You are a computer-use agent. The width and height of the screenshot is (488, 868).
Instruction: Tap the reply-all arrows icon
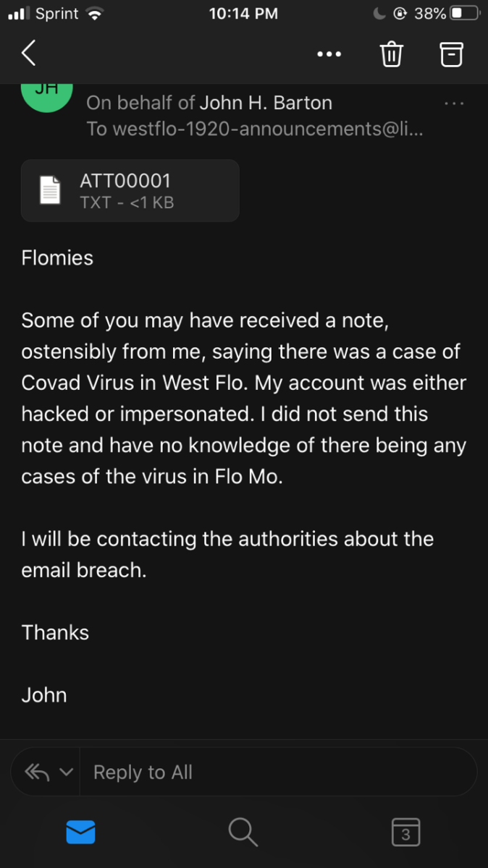(x=37, y=773)
